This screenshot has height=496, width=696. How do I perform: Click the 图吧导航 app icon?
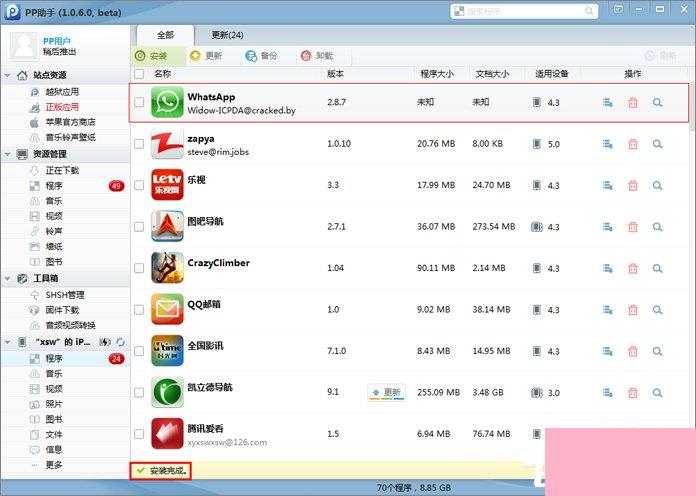[167, 226]
